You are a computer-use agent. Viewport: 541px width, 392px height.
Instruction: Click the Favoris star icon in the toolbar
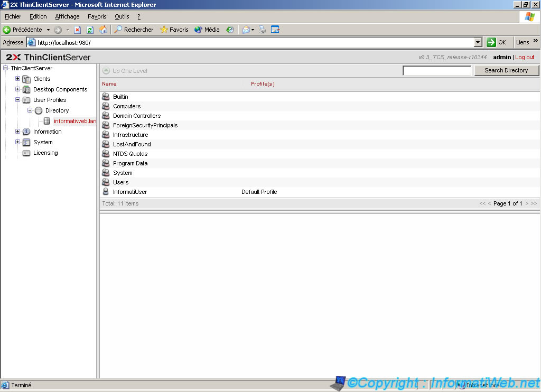tap(165, 30)
